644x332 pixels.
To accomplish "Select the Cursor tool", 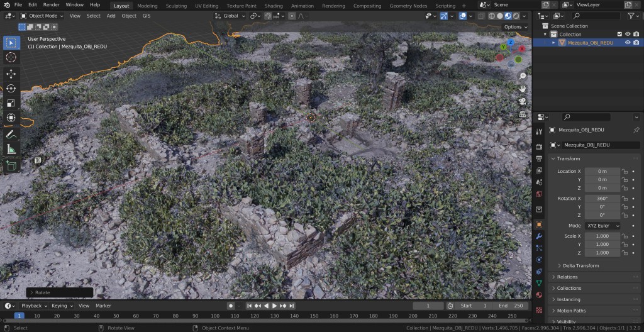I will [11, 57].
